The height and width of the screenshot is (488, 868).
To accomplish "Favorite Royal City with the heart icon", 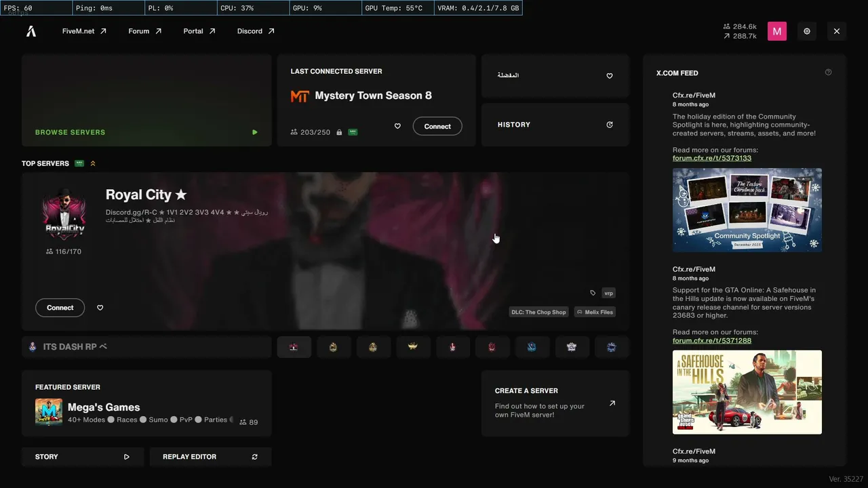I will click(x=100, y=308).
